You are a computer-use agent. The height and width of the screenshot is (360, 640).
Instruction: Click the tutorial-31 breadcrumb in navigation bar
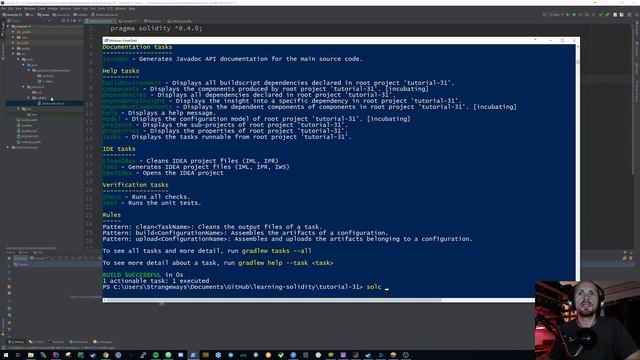[12, 14]
